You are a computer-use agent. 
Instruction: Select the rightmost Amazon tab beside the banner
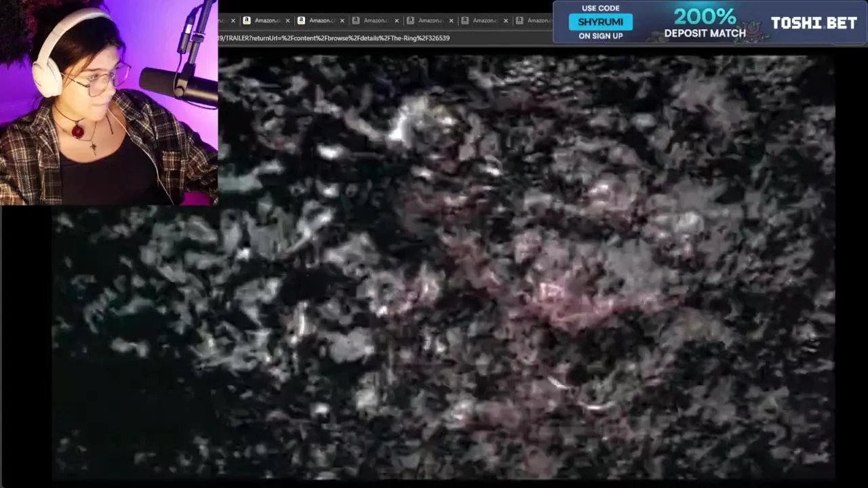(534, 20)
